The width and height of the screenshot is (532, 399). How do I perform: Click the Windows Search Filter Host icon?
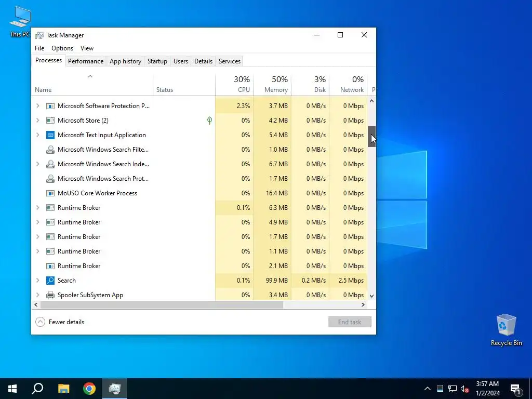click(x=50, y=150)
